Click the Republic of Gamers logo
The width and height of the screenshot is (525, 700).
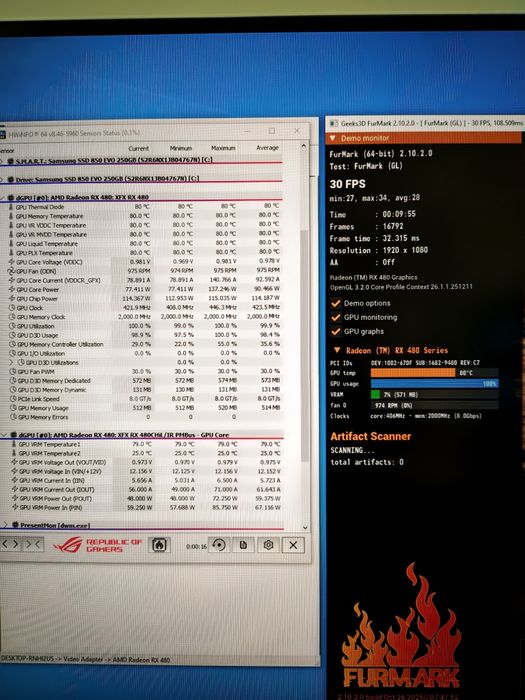97,545
